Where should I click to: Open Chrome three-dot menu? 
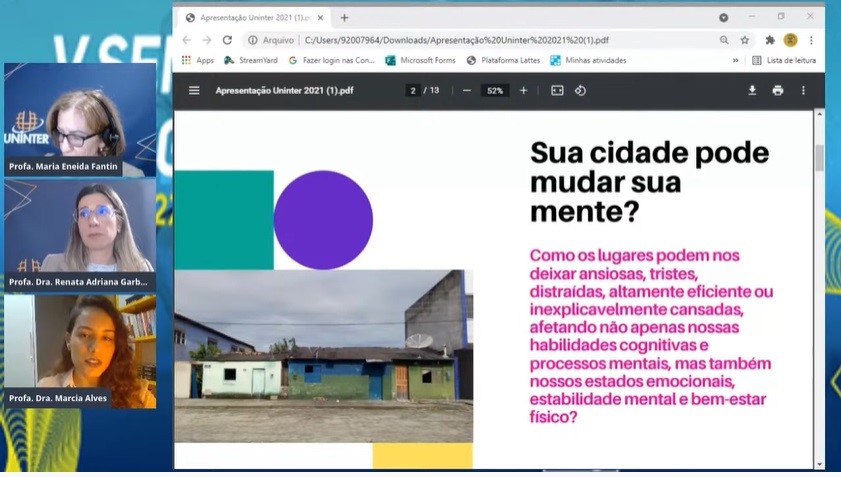point(810,40)
